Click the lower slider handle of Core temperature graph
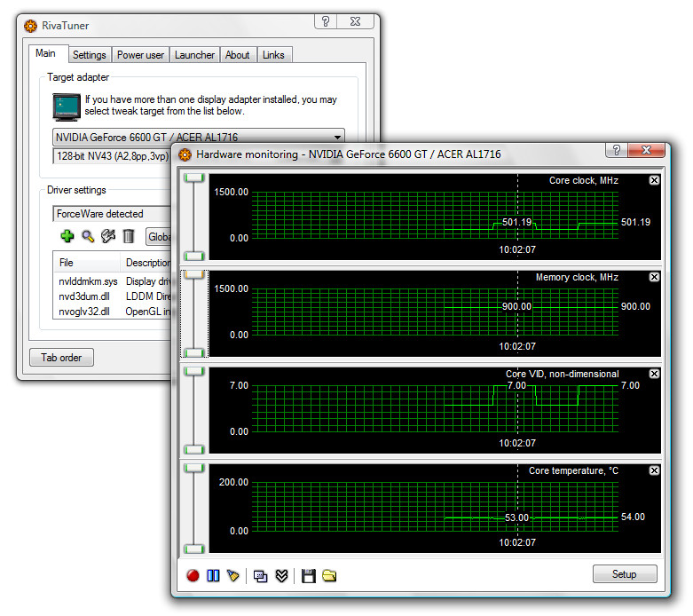Viewport: 693px width, 616px height. coord(194,549)
